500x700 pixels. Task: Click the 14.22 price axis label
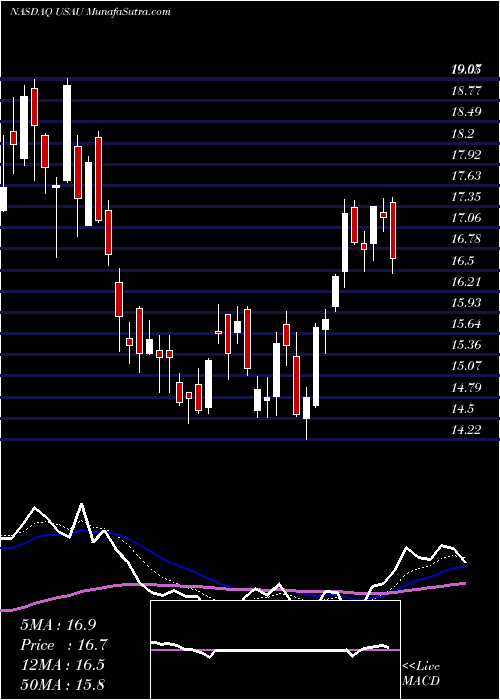(x=467, y=429)
